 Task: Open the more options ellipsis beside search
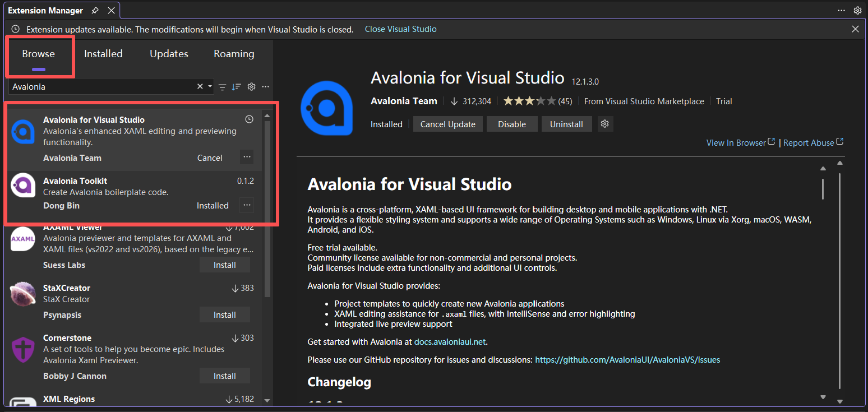click(x=266, y=87)
